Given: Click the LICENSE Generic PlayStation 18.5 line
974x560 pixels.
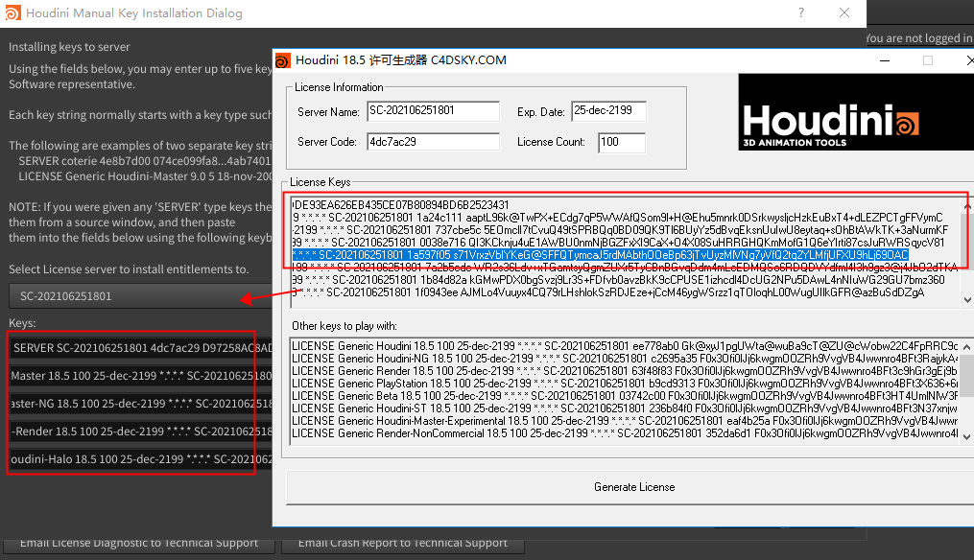Looking at the screenshot, I should [x=625, y=383].
